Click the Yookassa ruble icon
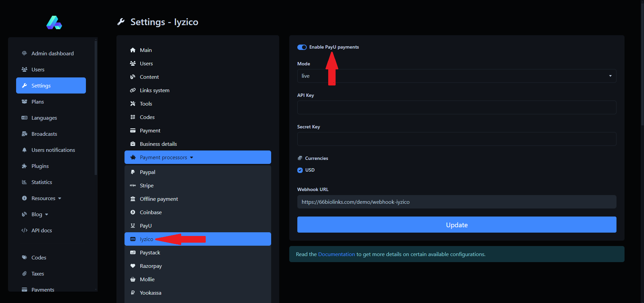The image size is (644, 303). coord(133,293)
